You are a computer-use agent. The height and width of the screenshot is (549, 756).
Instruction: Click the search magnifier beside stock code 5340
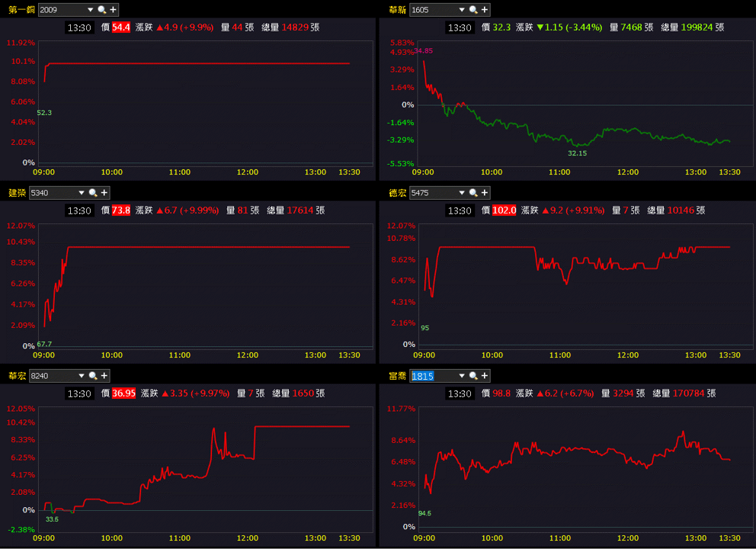[x=92, y=193]
